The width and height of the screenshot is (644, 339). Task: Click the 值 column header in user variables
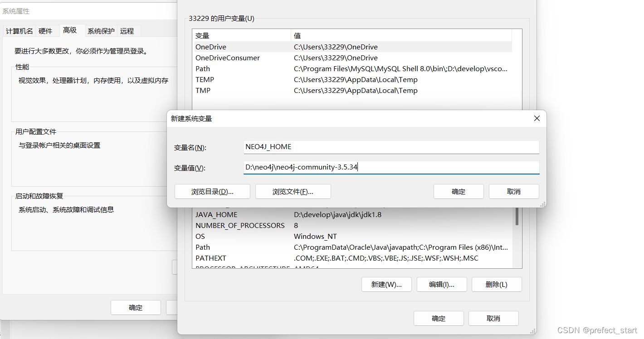401,35
